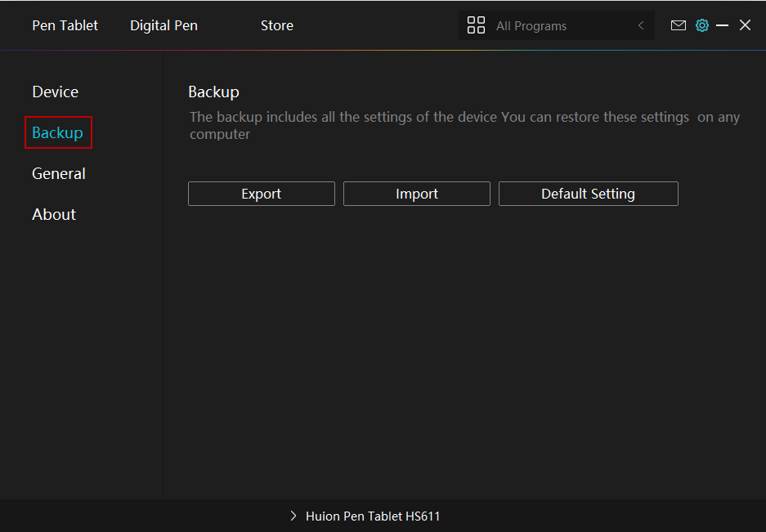Minimize the Huion driver window
766x532 pixels.
722,25
